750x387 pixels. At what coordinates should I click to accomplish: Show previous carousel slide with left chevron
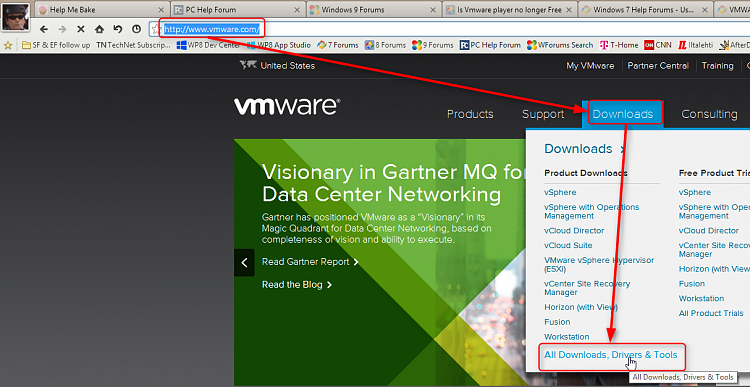(244, 263)
